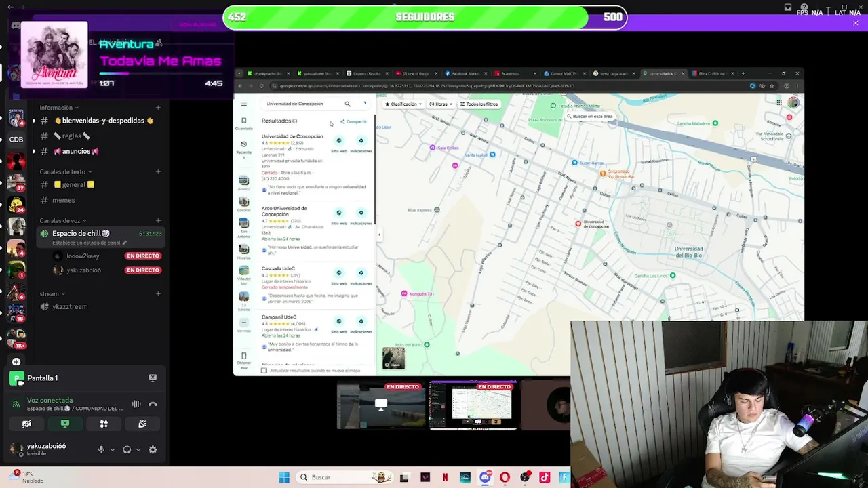This screenshot has width=868, height=488.
Task: Open TikTok from the Windows taskbar
Action: 545,477
